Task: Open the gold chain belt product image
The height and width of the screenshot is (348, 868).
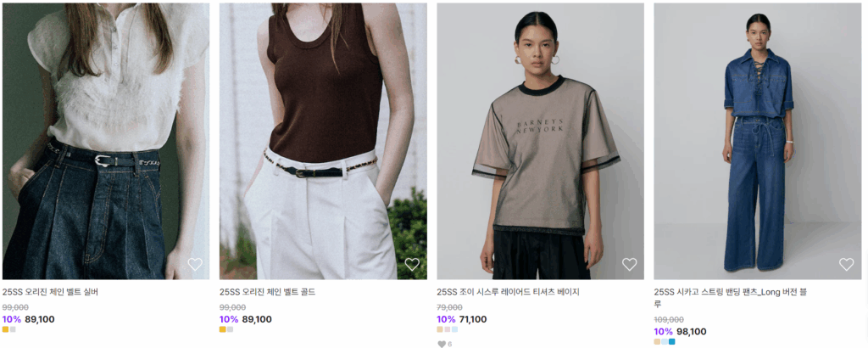Action: pos(323,141)
